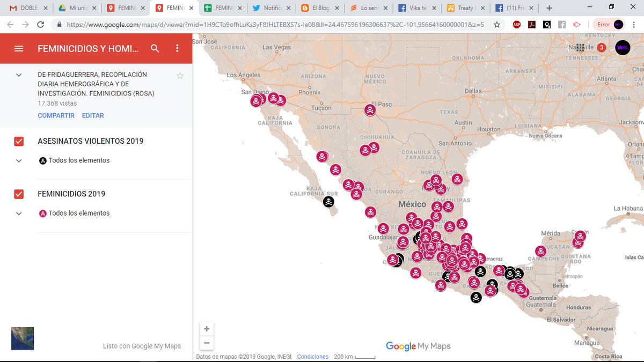Open Condiciones terms link
The image size is (644, 362).
[313, 357]
